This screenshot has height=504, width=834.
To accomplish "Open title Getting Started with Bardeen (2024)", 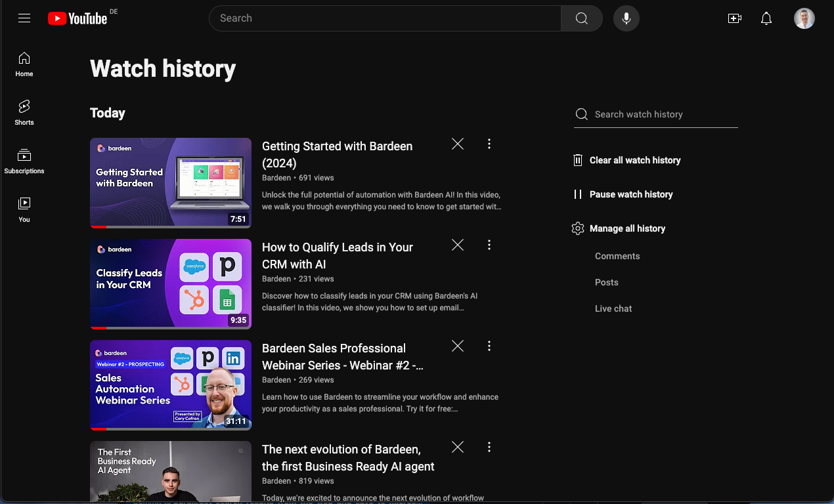I will pyautogui.click(x=337, y=155).
